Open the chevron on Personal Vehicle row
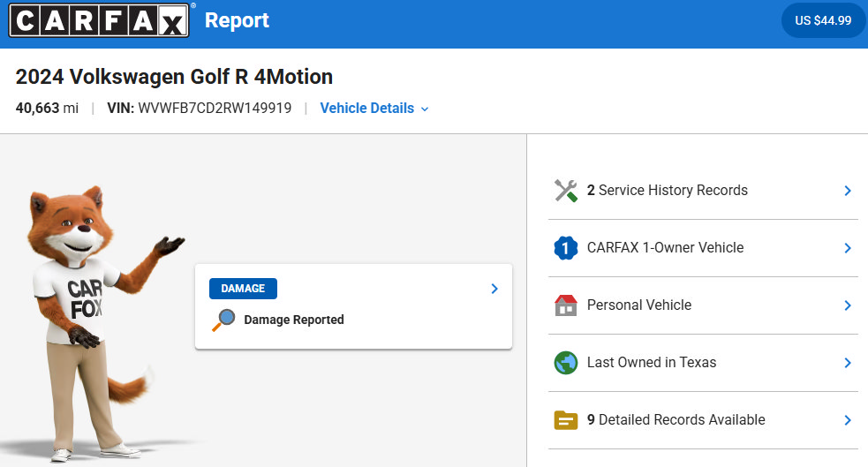Screen dimensions: 868x467 pos(848,305)
